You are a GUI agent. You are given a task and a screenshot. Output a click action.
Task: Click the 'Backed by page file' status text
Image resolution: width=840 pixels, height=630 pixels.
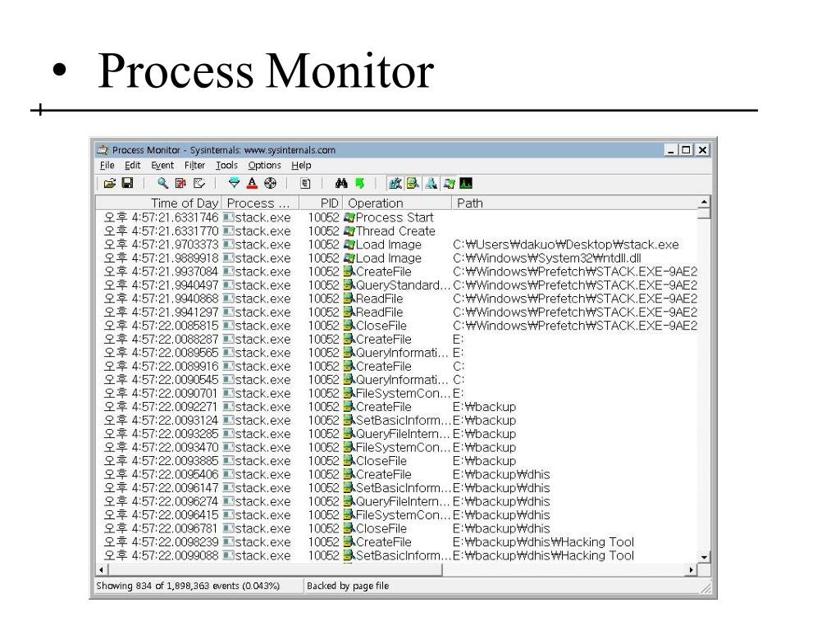pos(348,586)
